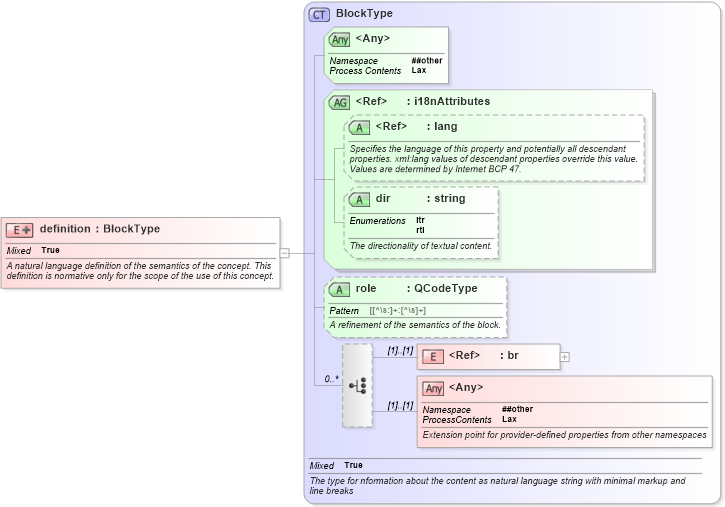Image resolution: width=725 pixels, height=507 pixels.
Task: Click the green Any wildcard icon
Action: point(340,40)
